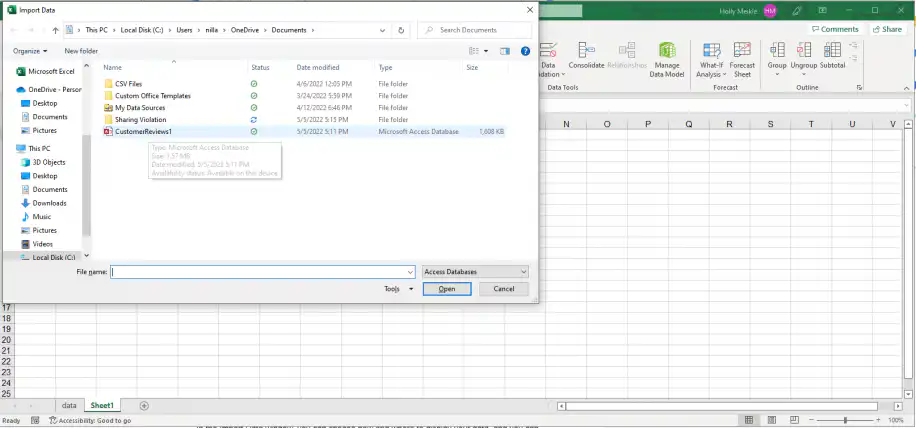Click Accessibility: Good to go status
This screenshot has width=916, height=428.
(90, 420)
